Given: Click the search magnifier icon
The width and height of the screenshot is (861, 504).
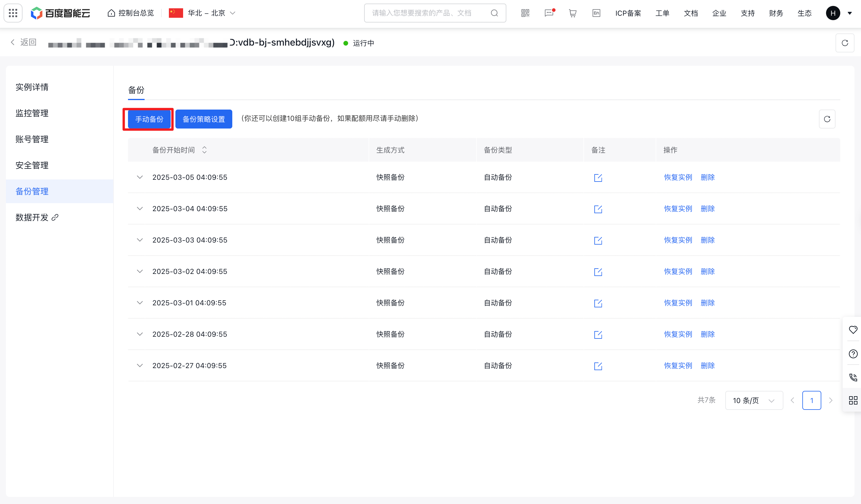Looking at the screenshot, I should pos(494,13).
